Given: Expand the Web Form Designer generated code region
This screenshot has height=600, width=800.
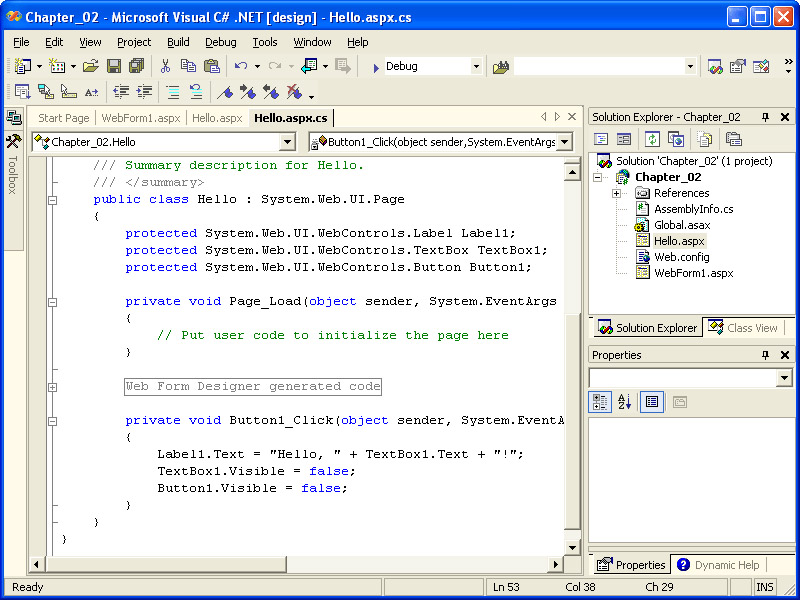Looking at the screenshot, I should tap(52, 386).
